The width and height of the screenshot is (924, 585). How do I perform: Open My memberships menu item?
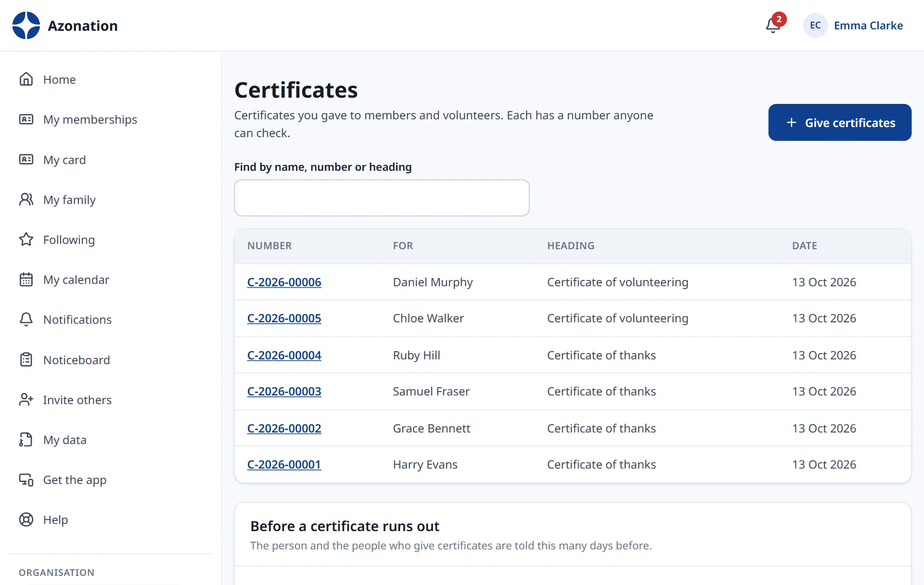110,119
